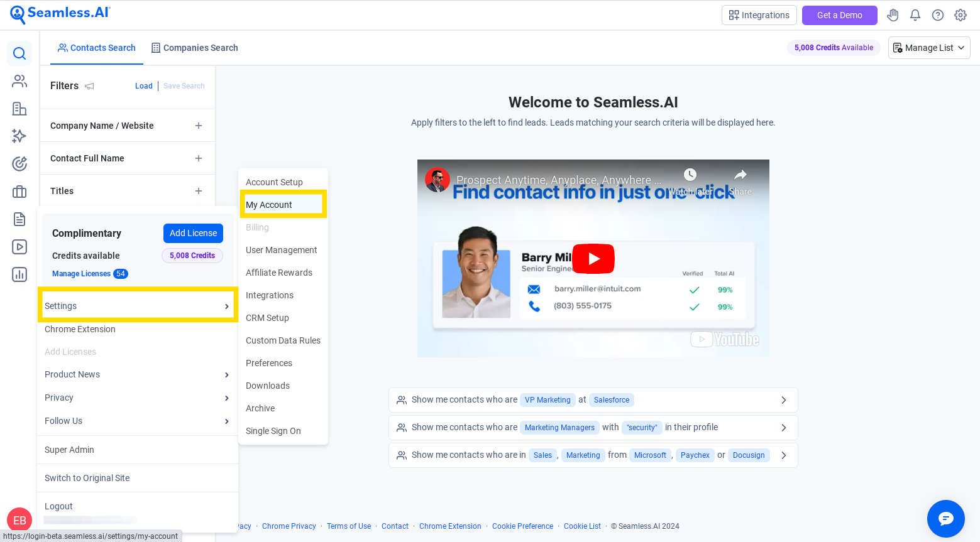This screenshot has height=542, width=980.
Task: Select Integrations in settings submenu
Action: click(284, 295)
